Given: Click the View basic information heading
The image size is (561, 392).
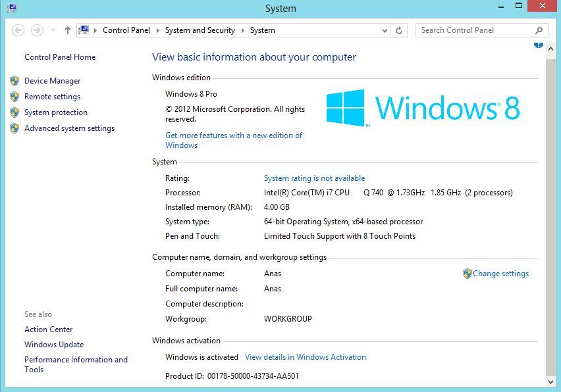Looking at the screenshot, I should (x=254, y=57).
